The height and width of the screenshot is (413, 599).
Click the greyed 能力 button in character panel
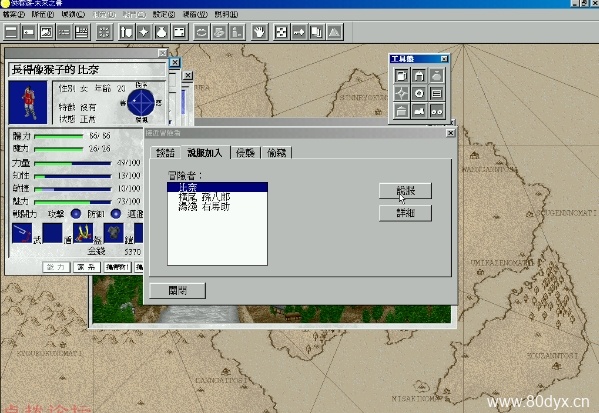point(56,267)
